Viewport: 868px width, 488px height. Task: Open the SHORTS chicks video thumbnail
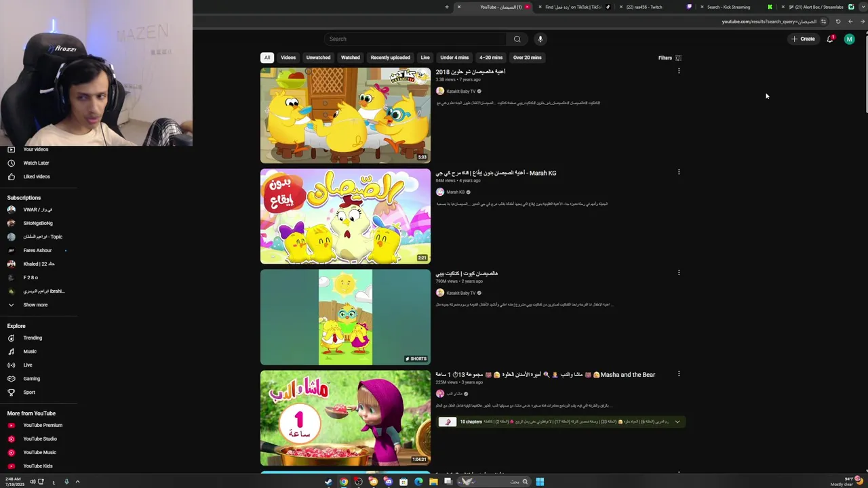click(345, 317)
